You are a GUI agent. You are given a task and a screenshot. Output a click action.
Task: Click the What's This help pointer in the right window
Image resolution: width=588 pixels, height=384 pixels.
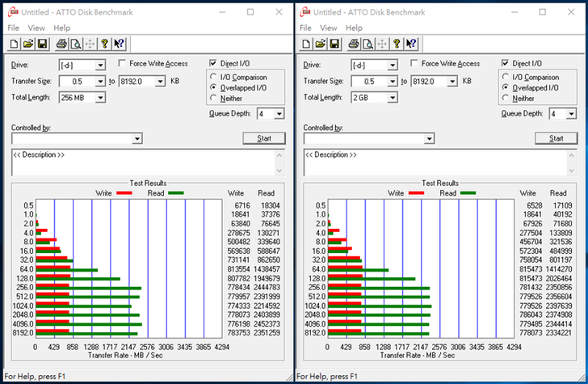(411, 44)
